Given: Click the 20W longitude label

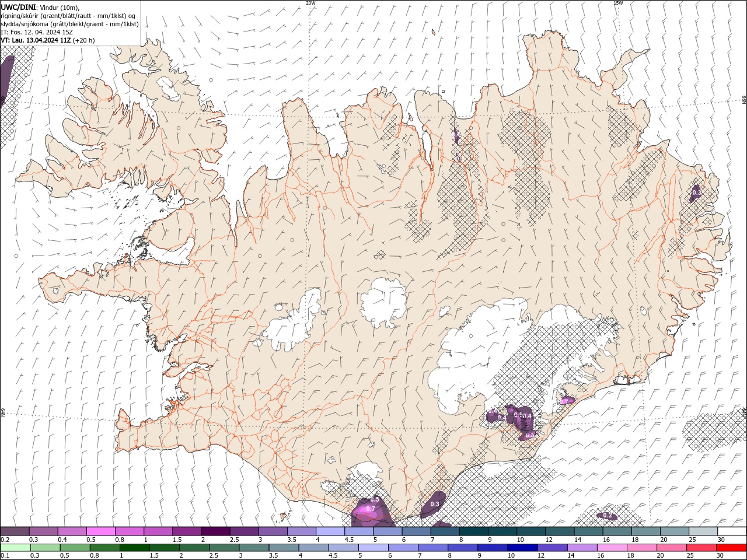Looking at the screenshot, I should (x=310, y=3).
